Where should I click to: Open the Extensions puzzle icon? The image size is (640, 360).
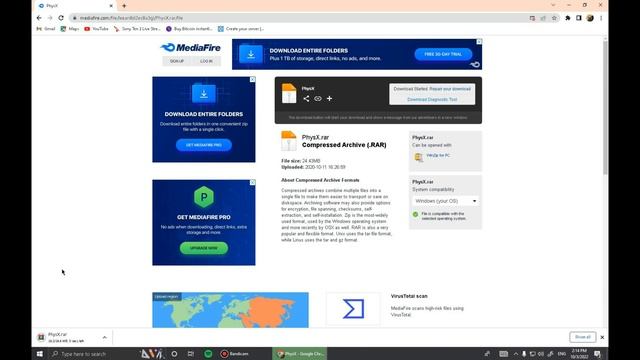(x=568, y=18)
